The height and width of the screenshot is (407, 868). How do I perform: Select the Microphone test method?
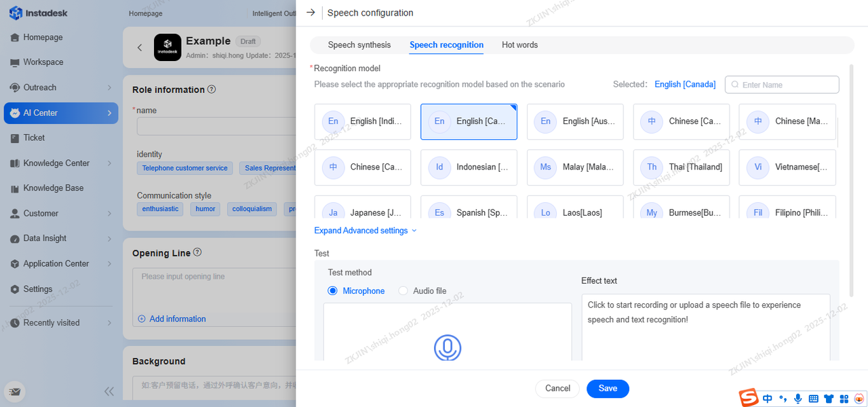pos(332,291)
